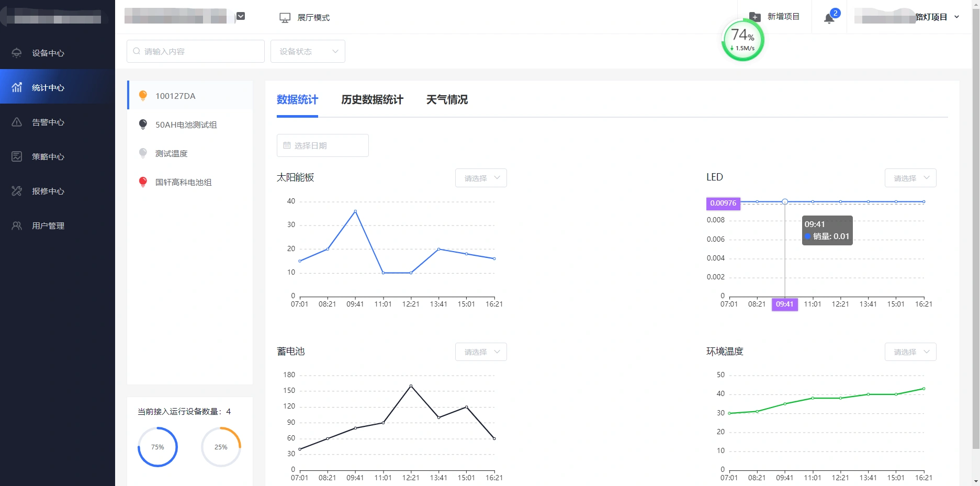980x486 pixels.
Task: Click the 新增项目 folder-plus icon
Action: pyautogui.click(x=754, y=17)
